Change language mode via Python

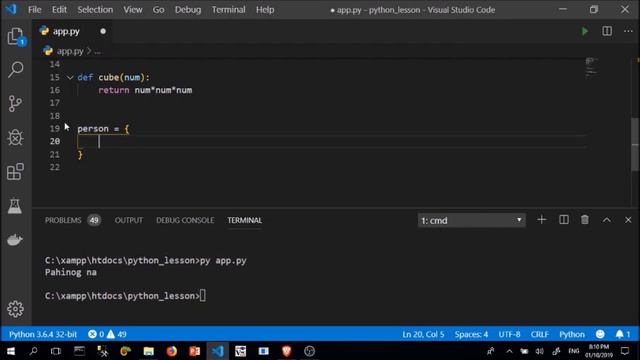(572, 334)
